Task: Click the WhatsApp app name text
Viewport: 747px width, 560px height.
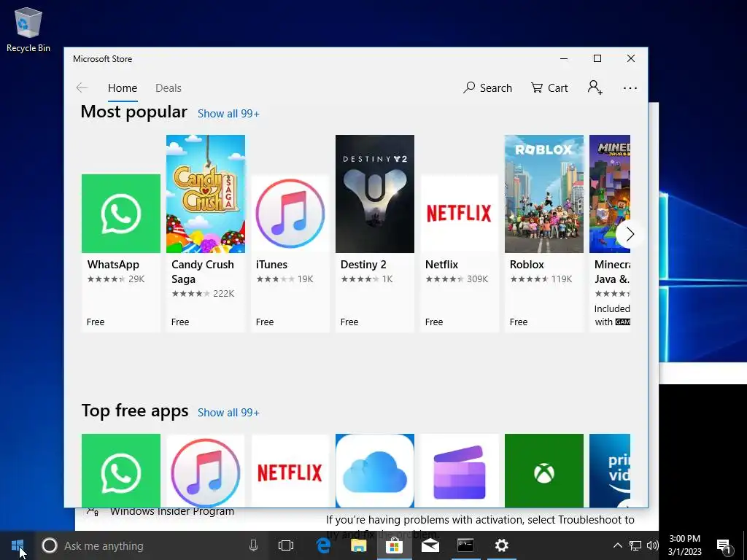Action: click(113, 265)
